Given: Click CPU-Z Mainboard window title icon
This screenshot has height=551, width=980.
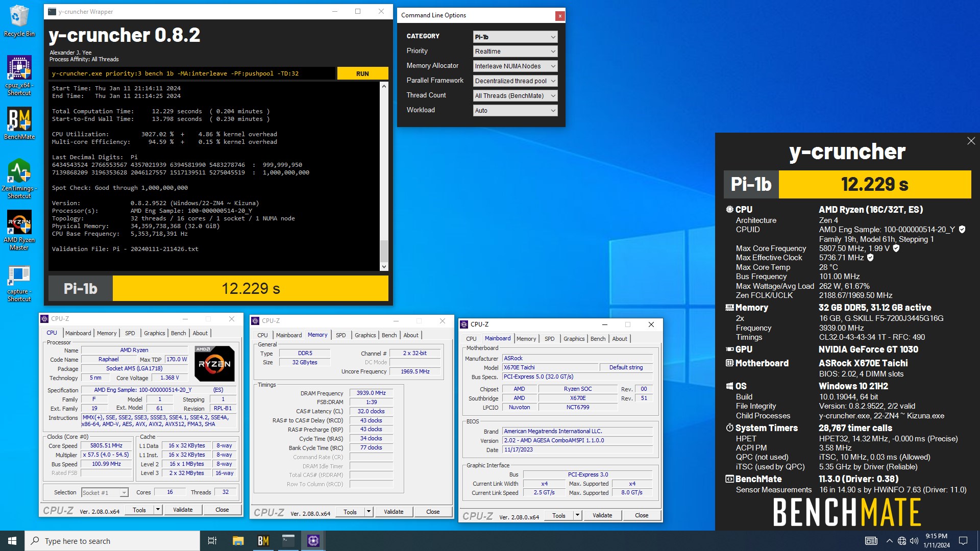Looking at the screenshot, I should coord(464,324).
